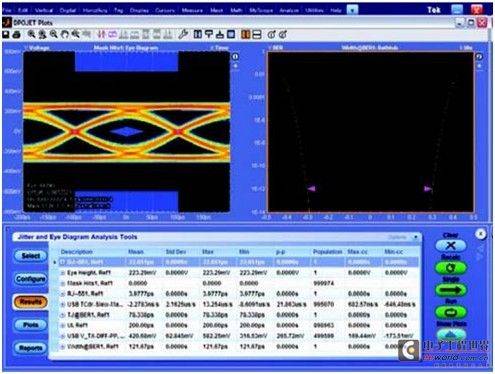Image resolution: width=495 pixels, height=374 pixels.
Task: Expand the Width@BER1, Ref1 row
Action: coord(63,347)
